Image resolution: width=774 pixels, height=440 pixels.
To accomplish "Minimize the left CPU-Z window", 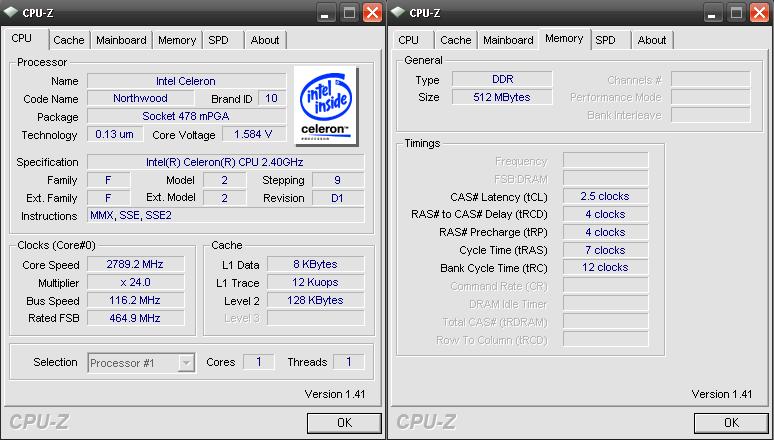I will pos(325,13).
